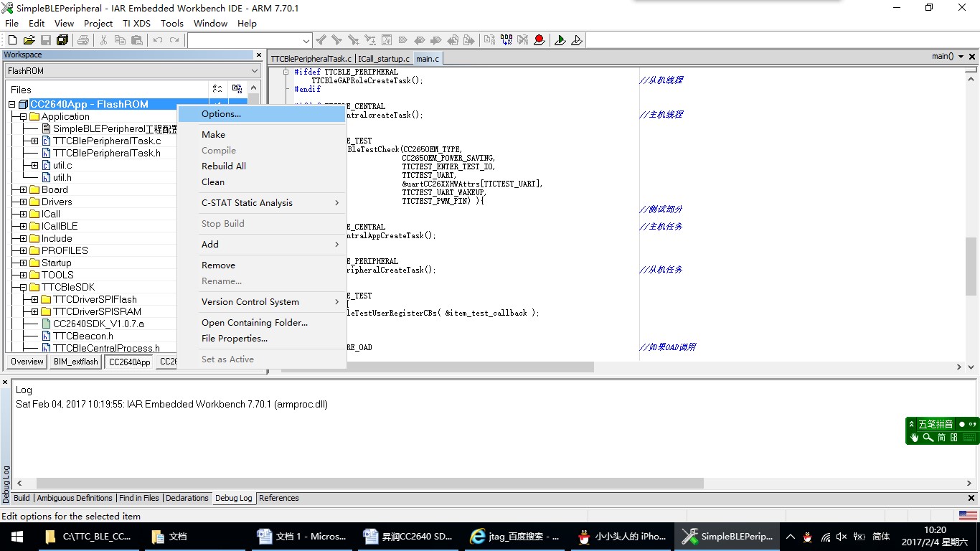This screenshot has height=551, width=980.
Task: Open the Project menu
Action: [x=98, y=23]
